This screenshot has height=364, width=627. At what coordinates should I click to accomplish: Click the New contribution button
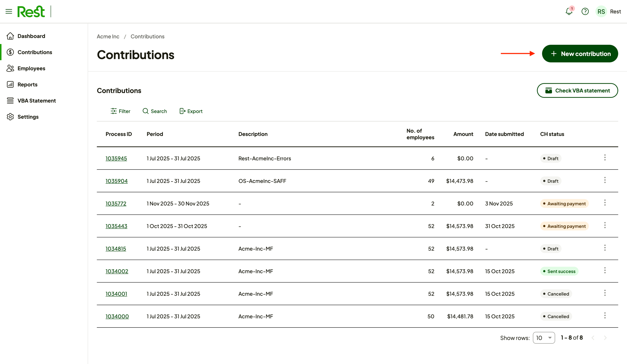580,54
